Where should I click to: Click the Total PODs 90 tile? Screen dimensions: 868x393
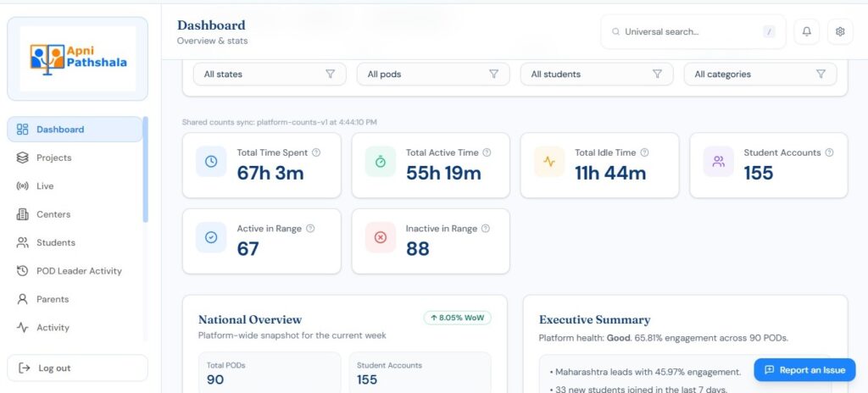tap(270, 373)
